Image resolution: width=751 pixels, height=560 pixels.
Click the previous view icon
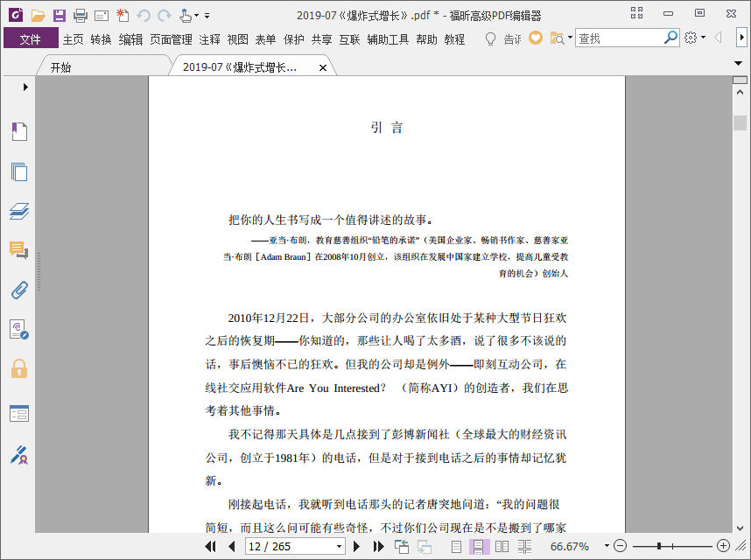pyautogui.click(x=402, y=546)
